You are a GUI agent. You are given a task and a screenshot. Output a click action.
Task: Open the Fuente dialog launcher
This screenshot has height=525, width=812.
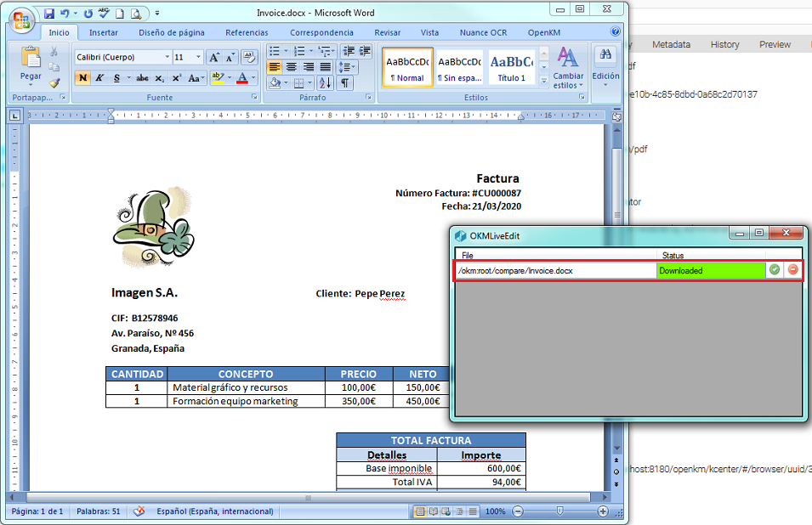(x=254, y=97)
